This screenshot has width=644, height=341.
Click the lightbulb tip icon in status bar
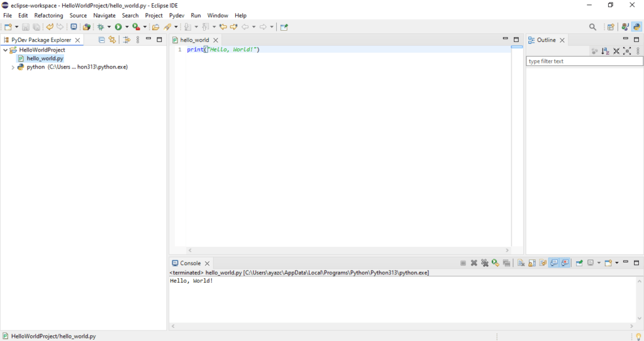click(x=638, y=337)
